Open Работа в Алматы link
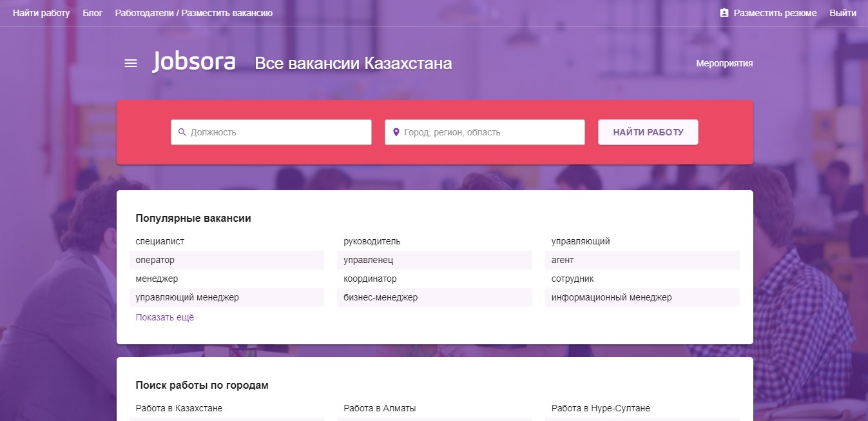This screenshot has height=421, width=868. (380, 408)
